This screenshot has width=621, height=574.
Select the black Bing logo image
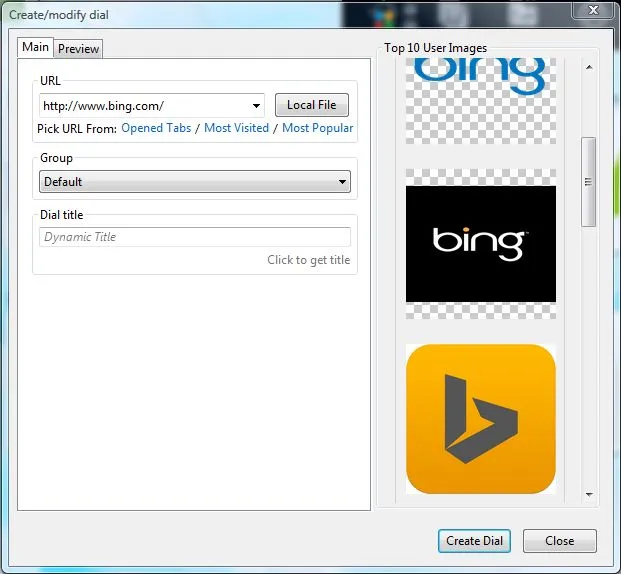click(480, 243)
